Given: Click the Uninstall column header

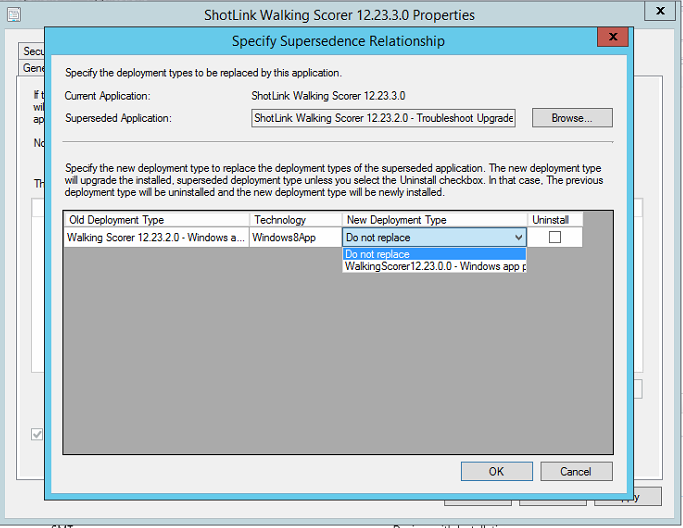Looking at the screenshot, I should [555, 220].
